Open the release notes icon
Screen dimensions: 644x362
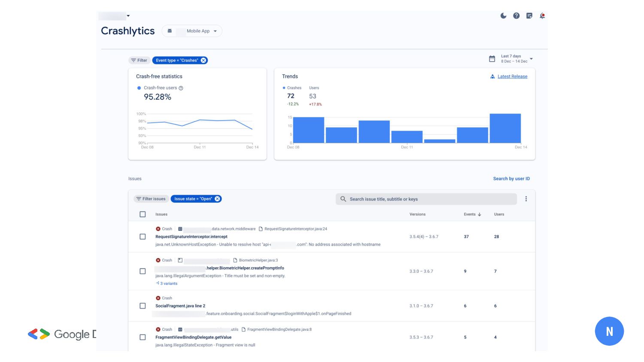[x=529, y=16]
